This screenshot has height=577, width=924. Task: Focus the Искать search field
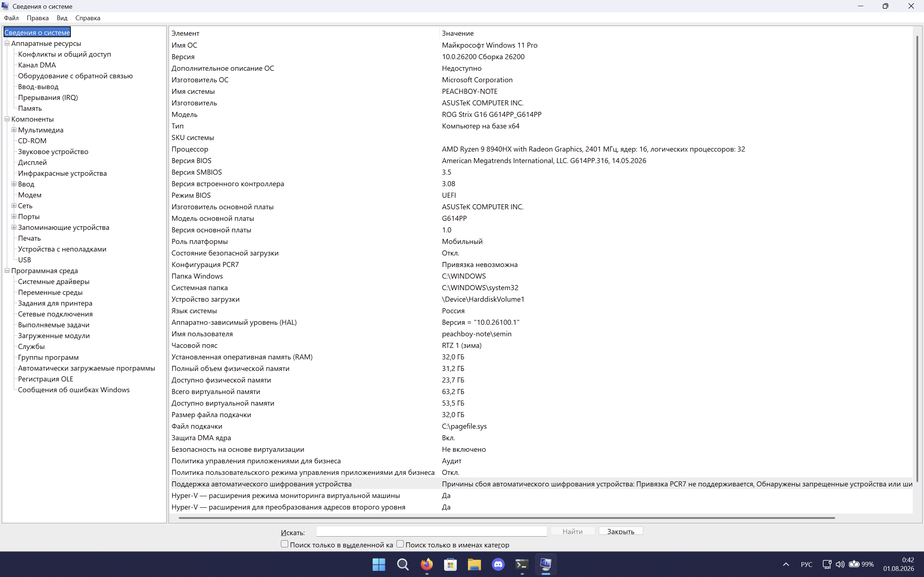pyautogui.click(x=431, y=531)
